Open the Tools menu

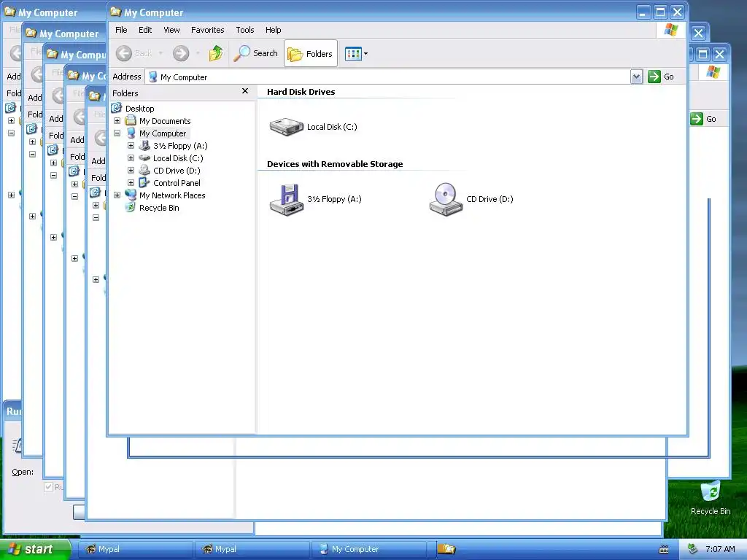point(245,29)
